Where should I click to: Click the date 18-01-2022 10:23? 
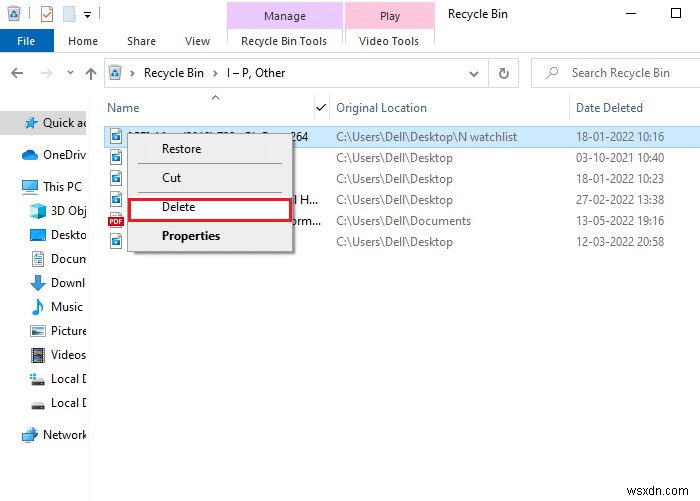(620, 179)
